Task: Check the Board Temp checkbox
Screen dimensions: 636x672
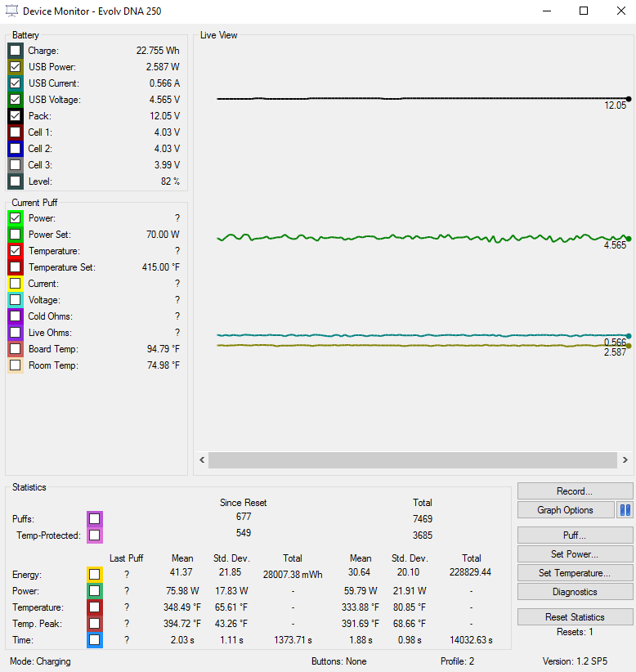Action: pyautogui.click(x=16, y=349)
